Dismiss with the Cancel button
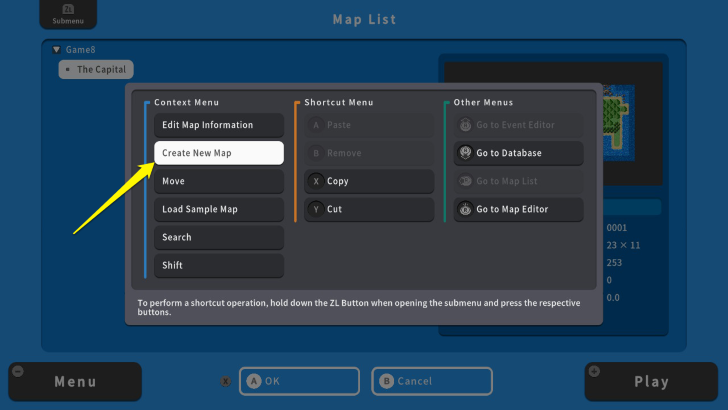 pos(432,381)
